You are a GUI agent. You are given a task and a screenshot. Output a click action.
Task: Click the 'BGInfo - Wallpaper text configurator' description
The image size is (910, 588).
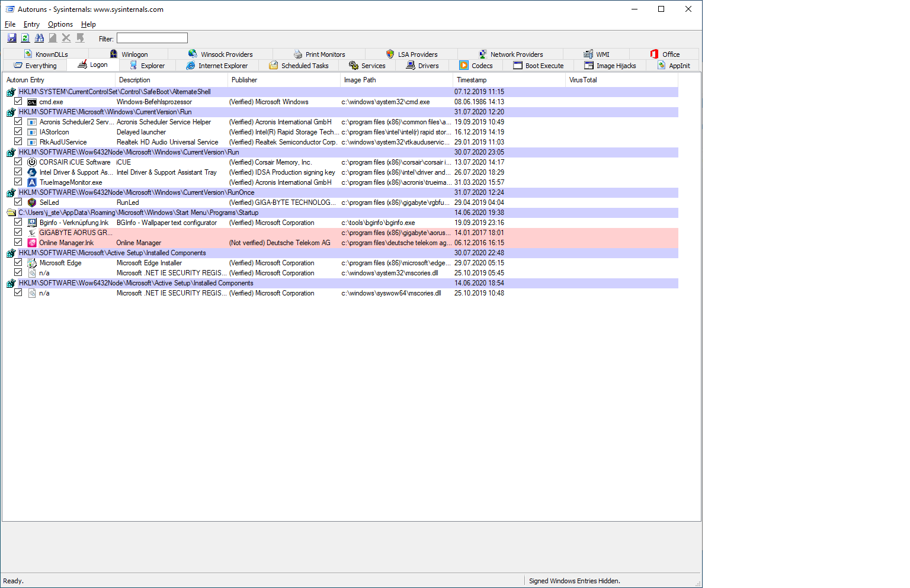point(166,223)
